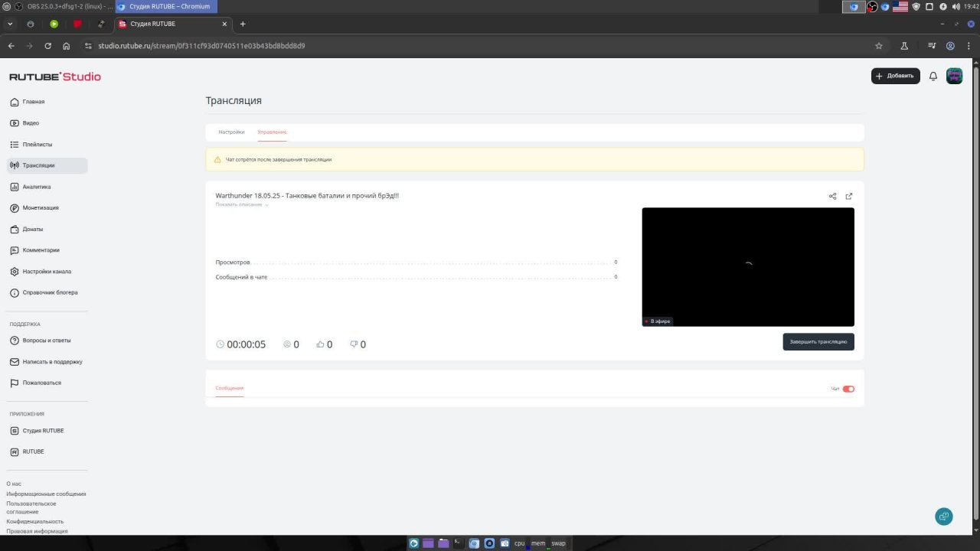This screenshot has height=551, width=980.
Task: Click the Сообщений в чате statistic row
Action: [x=416, y=277]
